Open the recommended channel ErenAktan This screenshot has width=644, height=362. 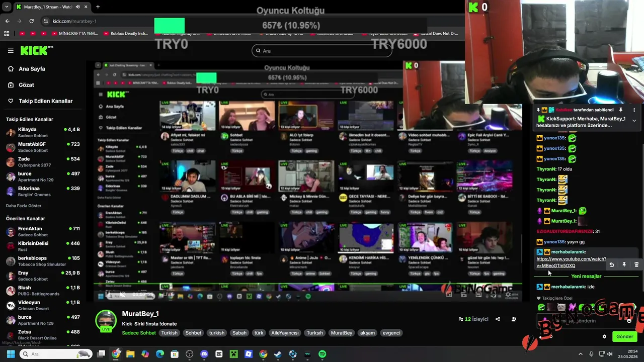click(x=43, y=231)
